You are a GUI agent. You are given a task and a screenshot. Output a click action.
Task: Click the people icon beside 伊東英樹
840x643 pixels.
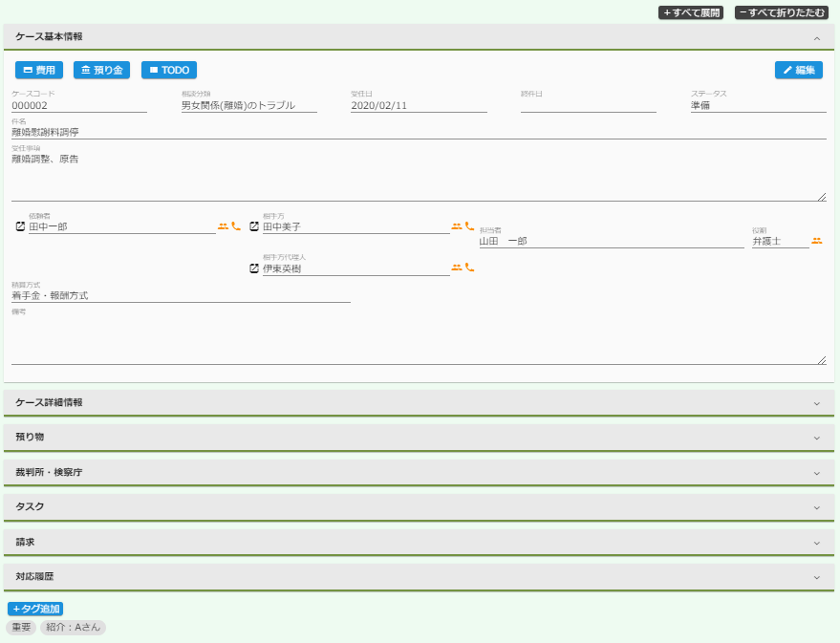point(457,268)
